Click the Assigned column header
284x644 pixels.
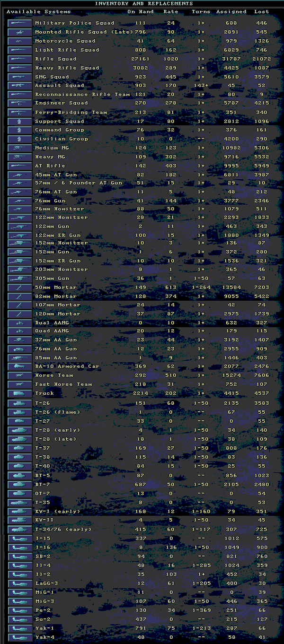click(x=231, y=11)
